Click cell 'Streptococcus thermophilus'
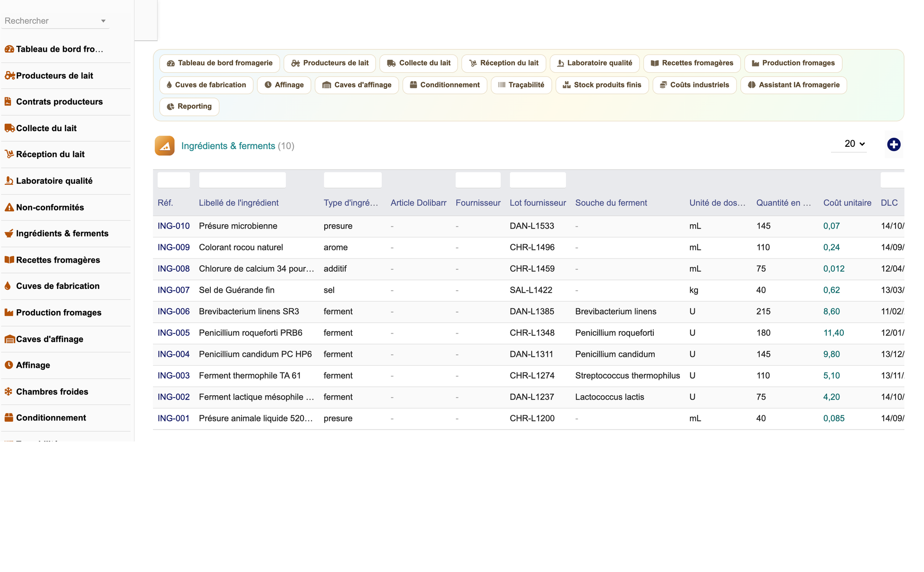The image size is (924, 572). [x=627, y=376]
